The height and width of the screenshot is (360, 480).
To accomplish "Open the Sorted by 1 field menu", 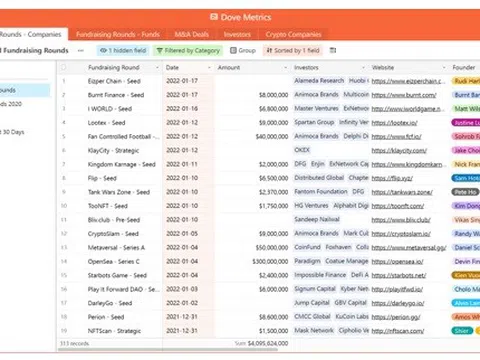I will (293, 51).
